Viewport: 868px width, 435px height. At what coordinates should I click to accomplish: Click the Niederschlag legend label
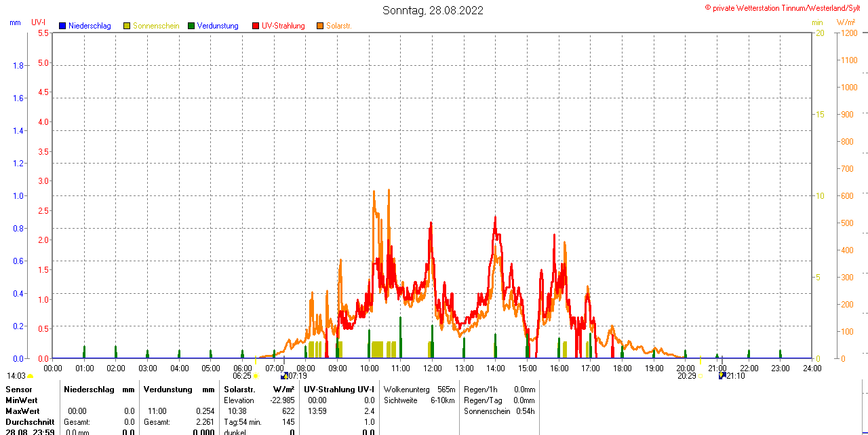tap(90, 26)
